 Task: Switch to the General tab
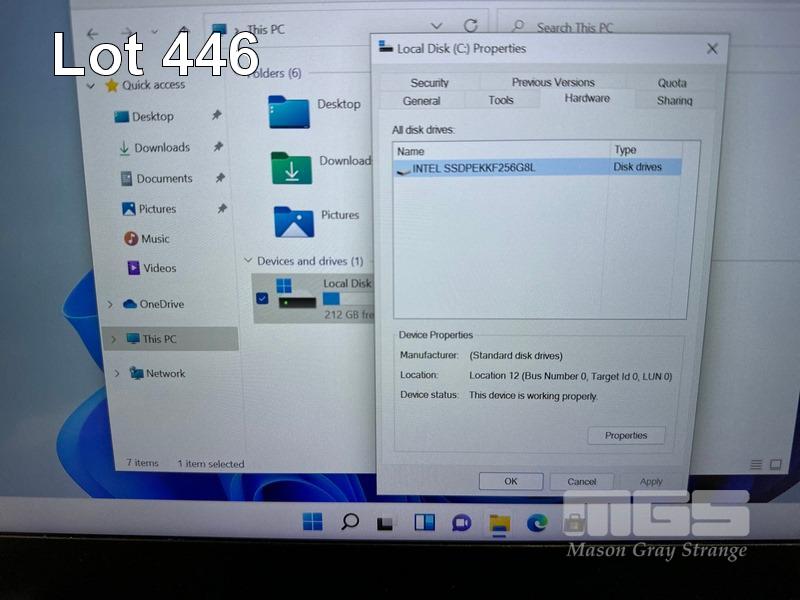pos(421,101)
